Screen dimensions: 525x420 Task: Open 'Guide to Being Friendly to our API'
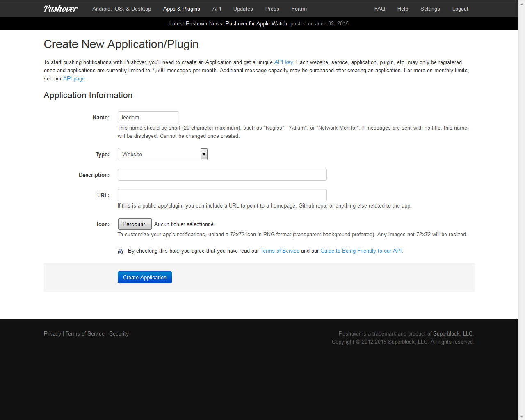point(361,251)
